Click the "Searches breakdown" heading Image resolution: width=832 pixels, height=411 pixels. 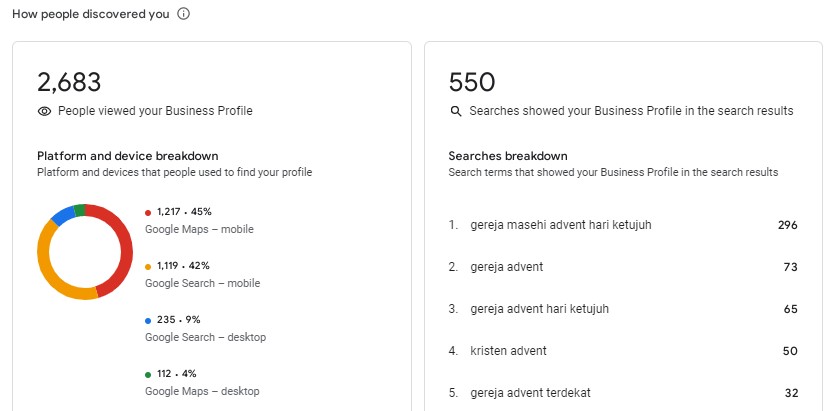point(508,156)
